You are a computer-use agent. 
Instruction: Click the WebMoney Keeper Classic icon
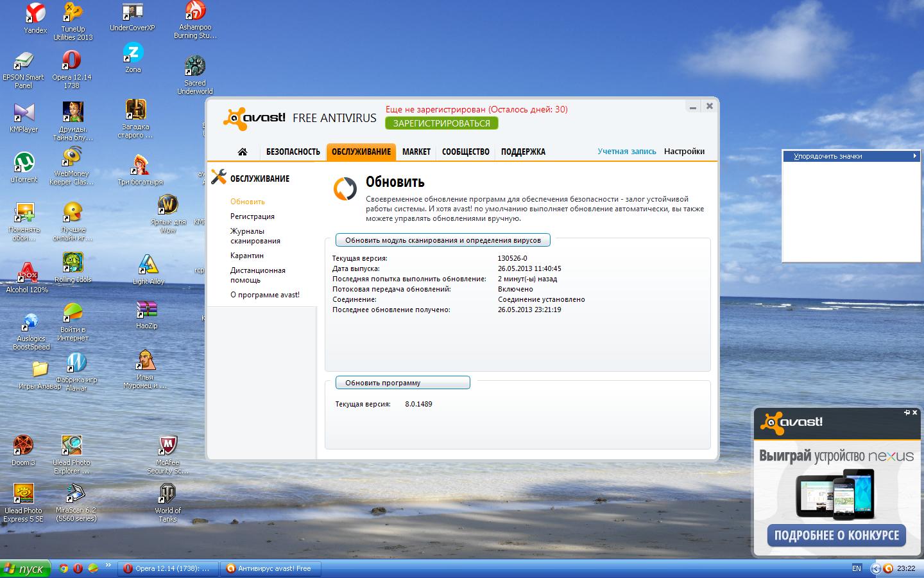pyautogui.click(x=72, y=166)
